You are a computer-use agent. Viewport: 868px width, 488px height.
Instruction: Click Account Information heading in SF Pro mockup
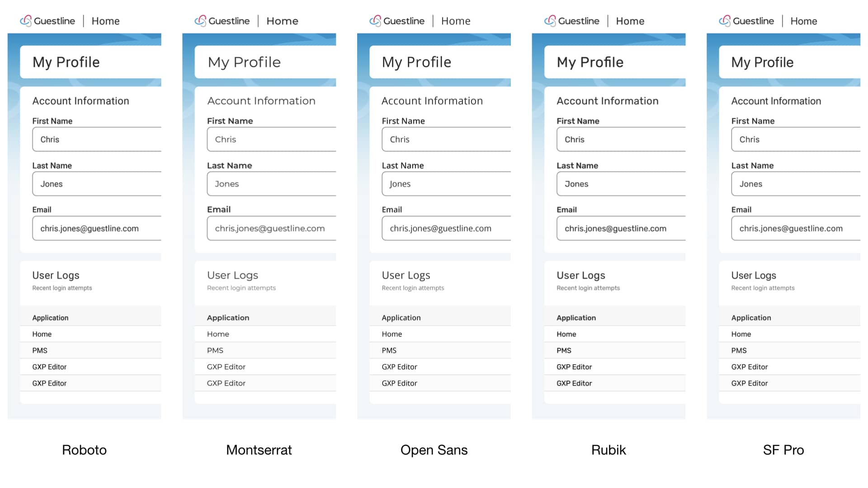pos(776,101)
